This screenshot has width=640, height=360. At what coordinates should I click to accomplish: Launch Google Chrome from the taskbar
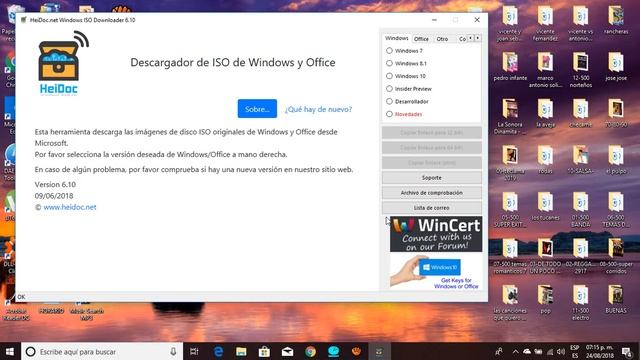pyautogui.click(x=311, y=351)
